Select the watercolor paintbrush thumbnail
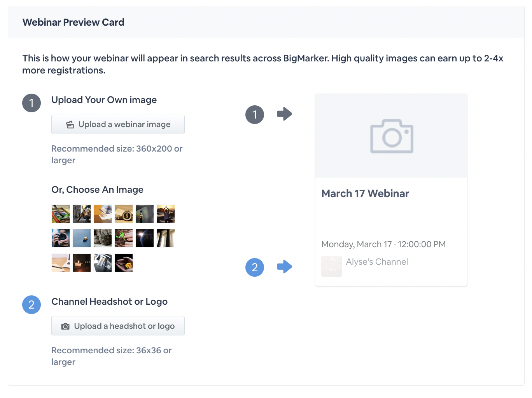 coord(60,213)
